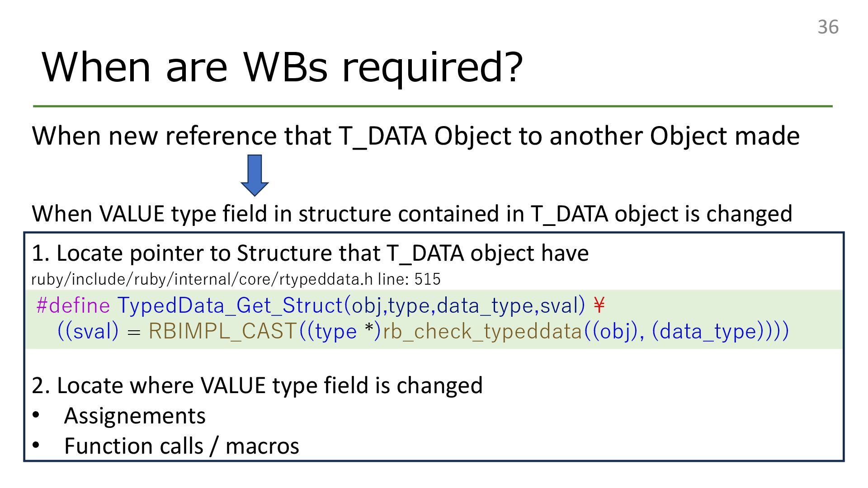Click the '#define' keyword in code

pyautogui.click(x=73, y=305)
